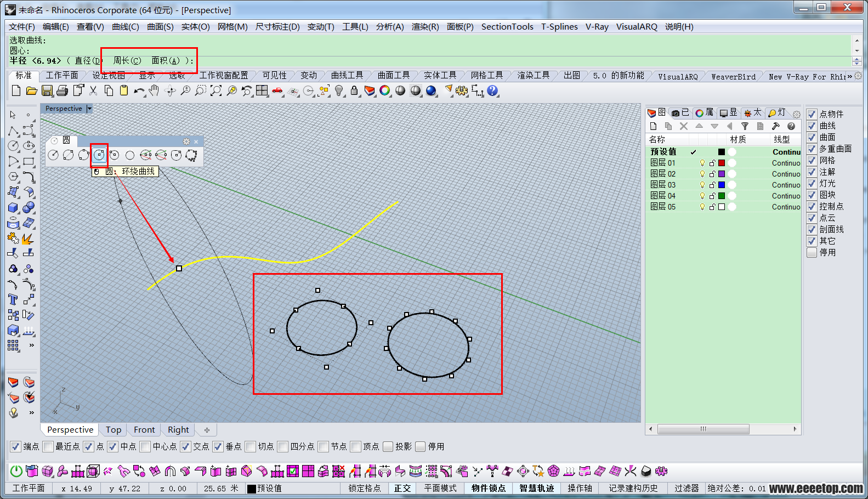Uncheck 曲线 in selection filter
868x499 pixels.
point(812,126)
